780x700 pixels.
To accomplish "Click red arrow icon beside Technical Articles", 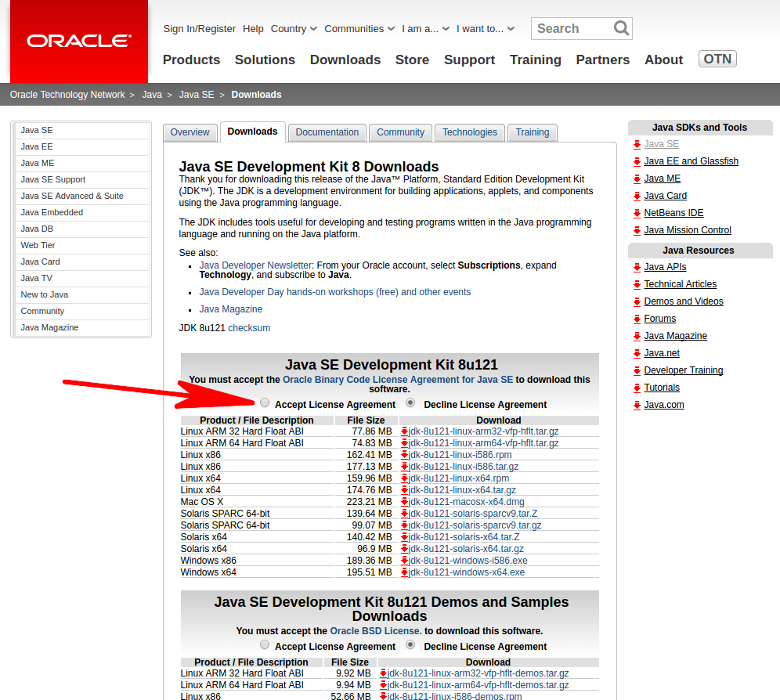I will (x=637, y=284).
